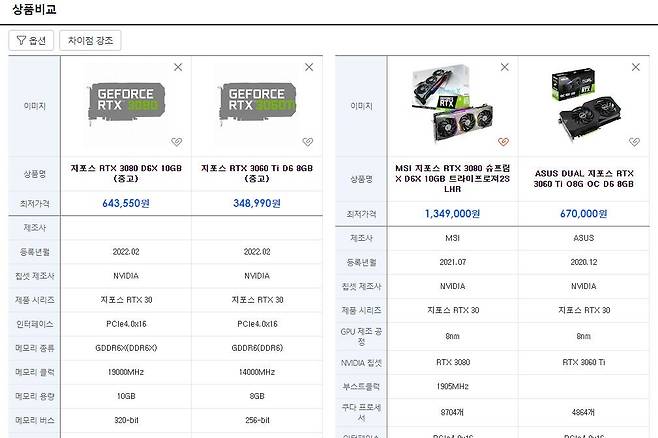Click the 차이점 강조 button
This screenshot has width=658, height=438.
click(x=90, y=40)
